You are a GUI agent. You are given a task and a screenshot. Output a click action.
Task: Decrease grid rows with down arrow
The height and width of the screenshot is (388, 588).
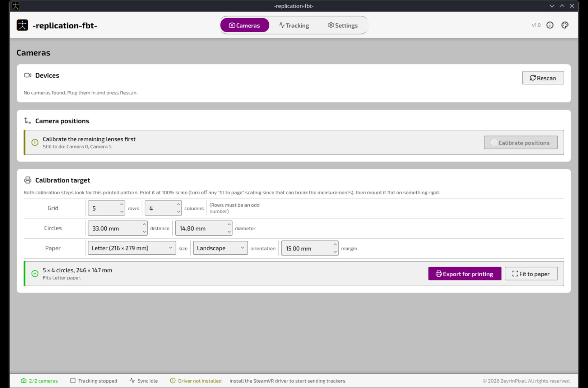pyautogui.click(x=122, y=212)
